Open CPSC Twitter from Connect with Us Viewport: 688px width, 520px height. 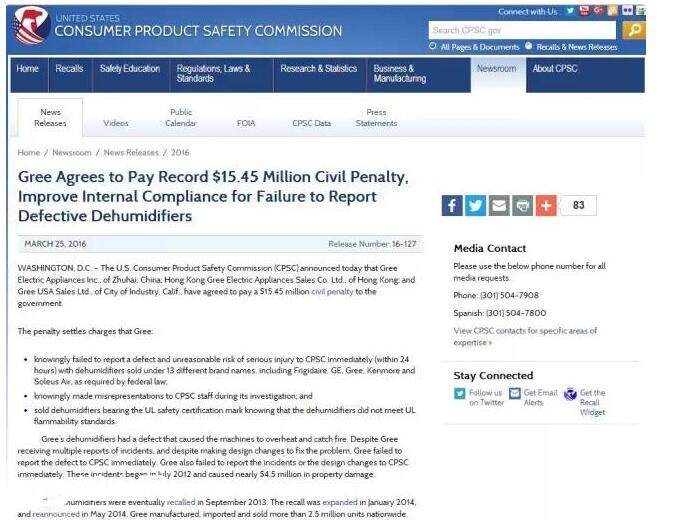click(570, 11)
